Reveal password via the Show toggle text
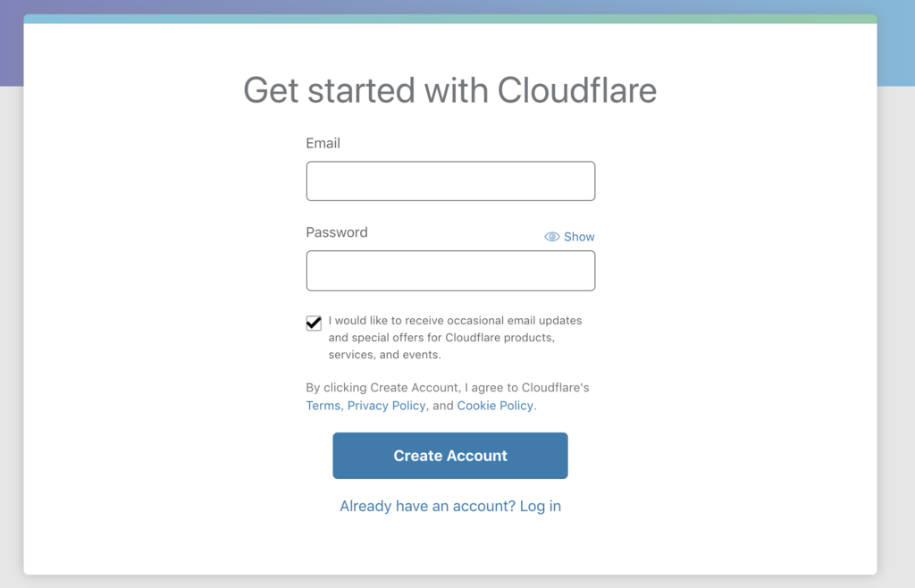This screenshot has height=588, width=915. (579, 237)
